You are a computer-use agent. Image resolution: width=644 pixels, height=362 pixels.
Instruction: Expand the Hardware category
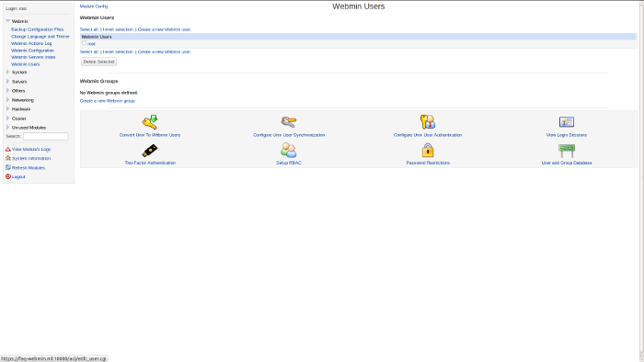[7, 109]
